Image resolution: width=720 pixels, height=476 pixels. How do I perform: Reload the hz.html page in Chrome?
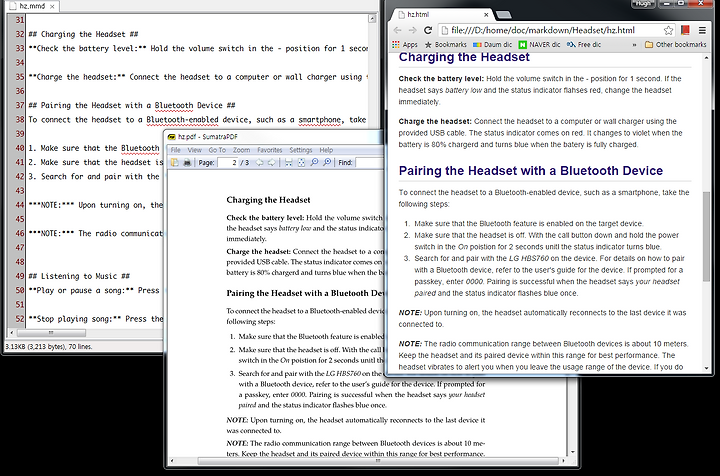428,30
